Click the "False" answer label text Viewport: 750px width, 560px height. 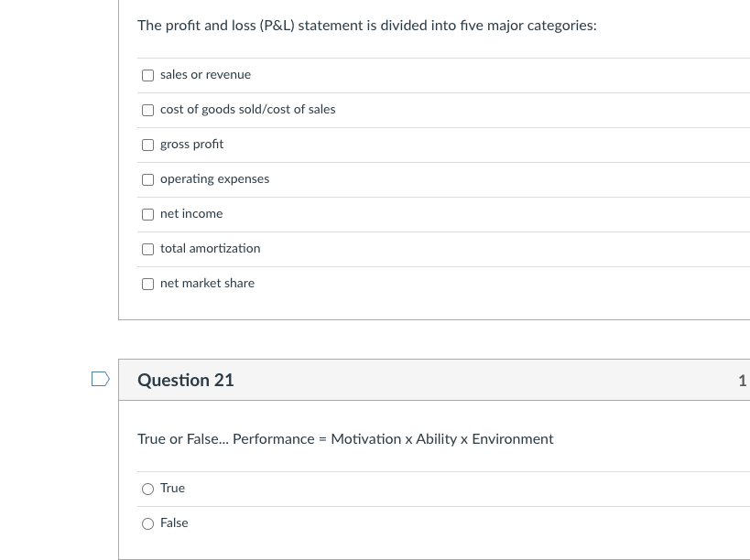coord(174,522)
